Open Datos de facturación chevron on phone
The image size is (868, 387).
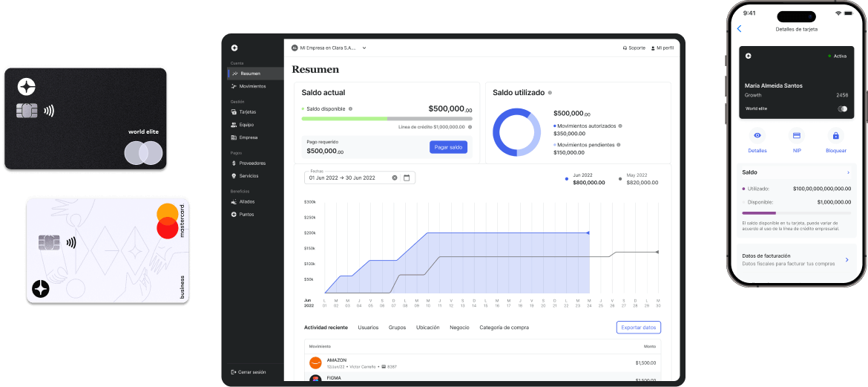846,259
